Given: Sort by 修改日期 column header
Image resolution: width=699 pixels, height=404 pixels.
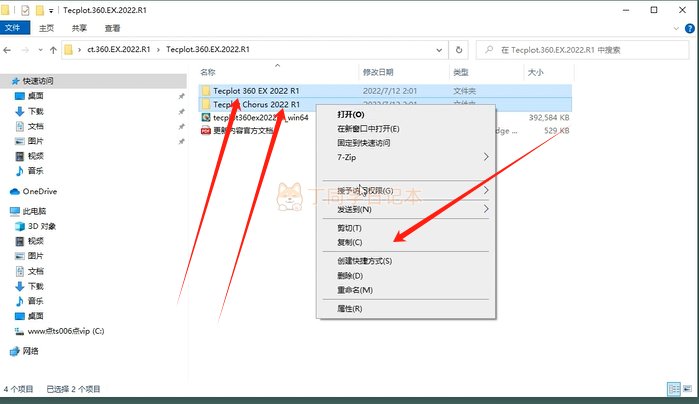Looking at the screenshot, I should pyautogui.click(x=378, y=72).
